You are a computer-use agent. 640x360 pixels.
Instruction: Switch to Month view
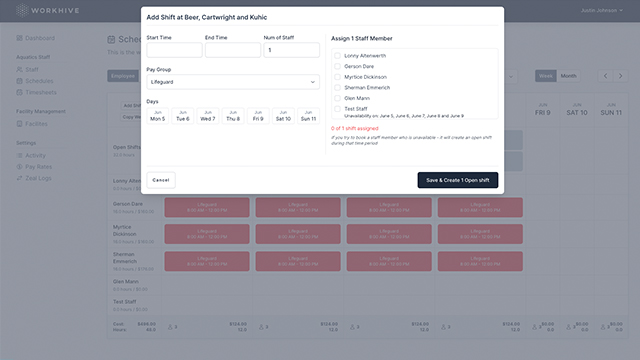pyautogui.click(x=568, y=76)
